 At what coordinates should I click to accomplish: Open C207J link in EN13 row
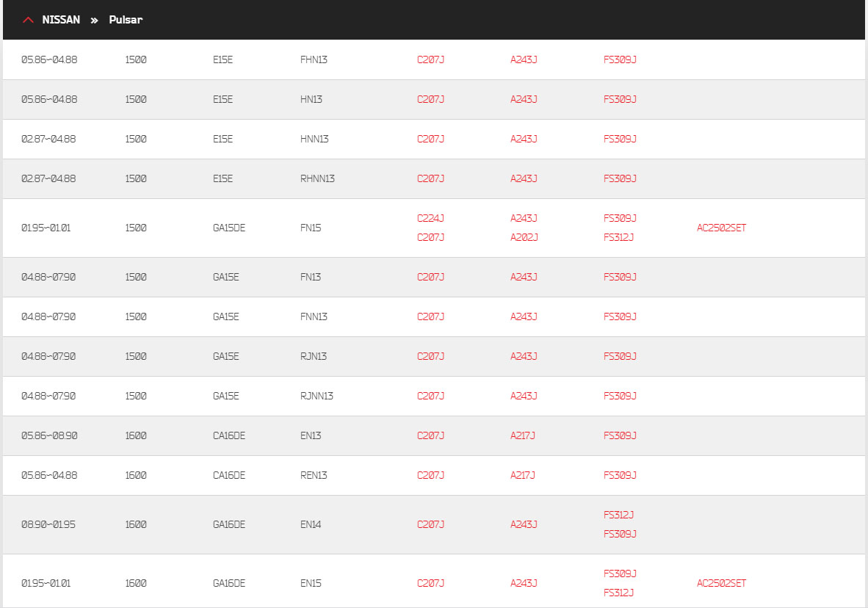point(430,435)
